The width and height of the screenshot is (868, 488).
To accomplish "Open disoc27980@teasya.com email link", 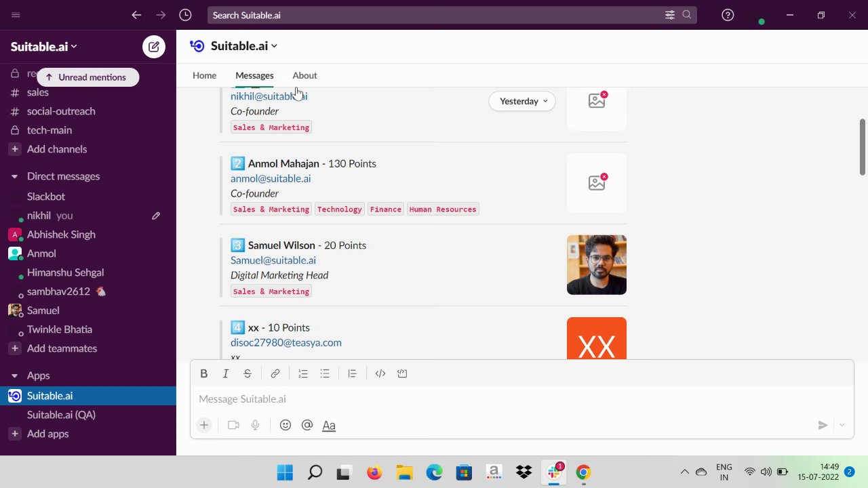I will [286, 342].
